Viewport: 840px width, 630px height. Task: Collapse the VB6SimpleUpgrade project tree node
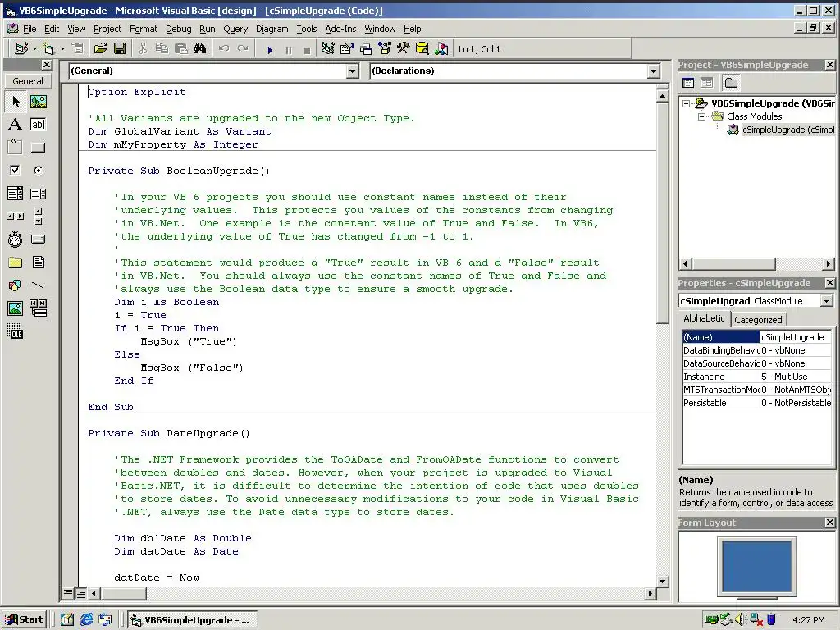pyautogui.click(x=687, y=103)
